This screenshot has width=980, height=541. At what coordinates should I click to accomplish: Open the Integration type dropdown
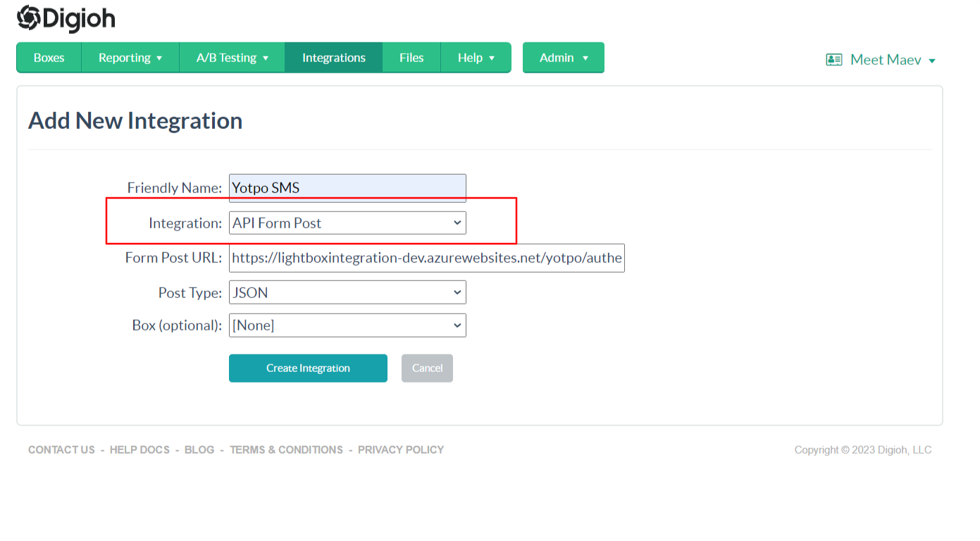coord(347,223)
